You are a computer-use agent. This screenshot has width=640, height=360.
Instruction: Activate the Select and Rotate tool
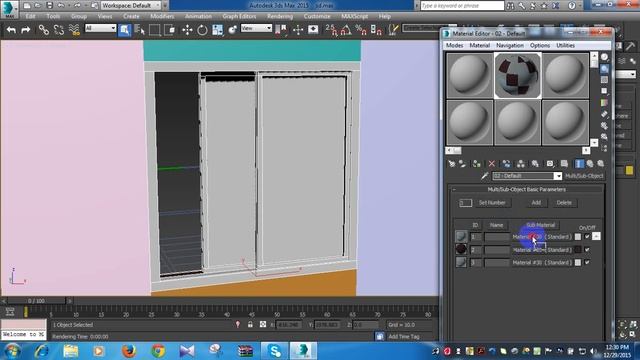coord(202,30)
